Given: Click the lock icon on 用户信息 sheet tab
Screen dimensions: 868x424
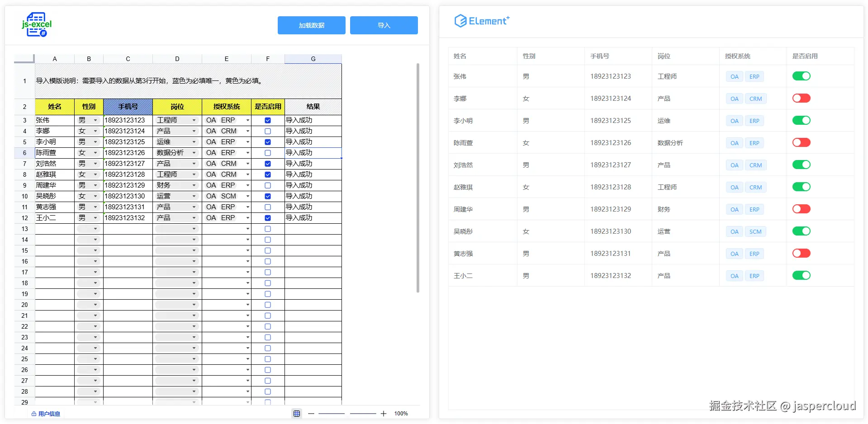Looking at the screenshot, I should click(x=34, y=414).
